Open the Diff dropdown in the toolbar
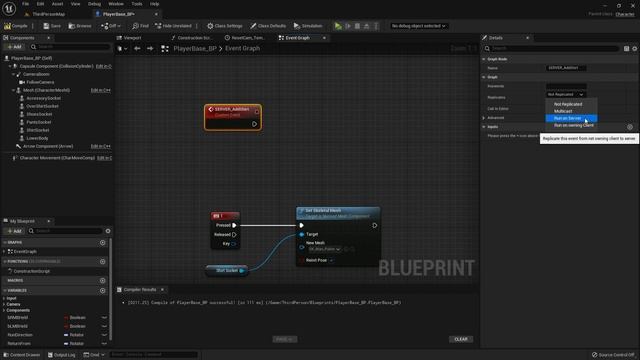This screenshot has height=360, width=640. 111,26
